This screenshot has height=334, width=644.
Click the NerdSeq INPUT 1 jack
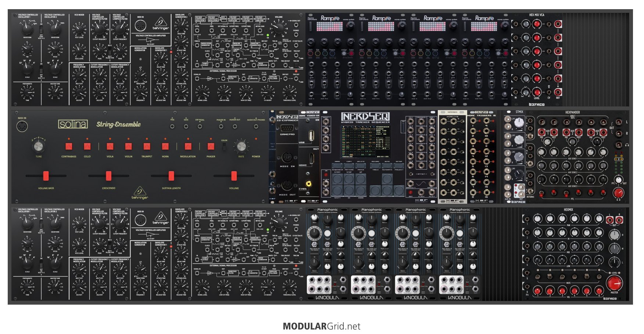[x=326, y=121]
